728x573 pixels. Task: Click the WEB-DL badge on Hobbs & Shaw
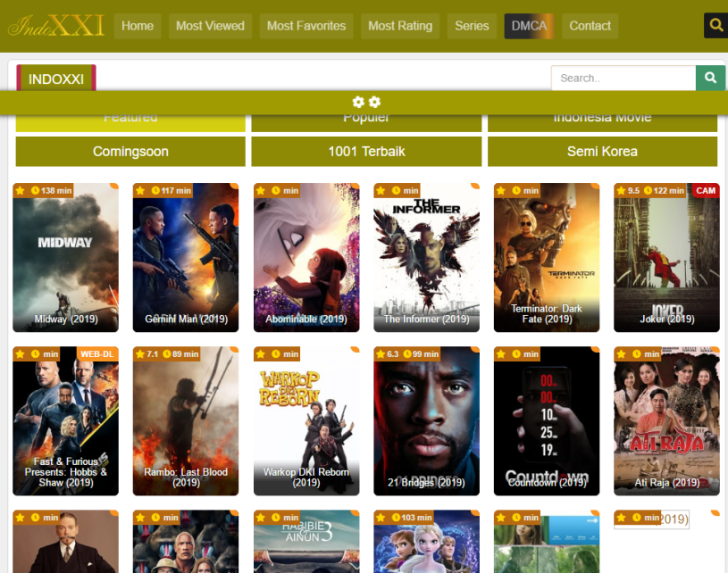(x=98, y=353)
